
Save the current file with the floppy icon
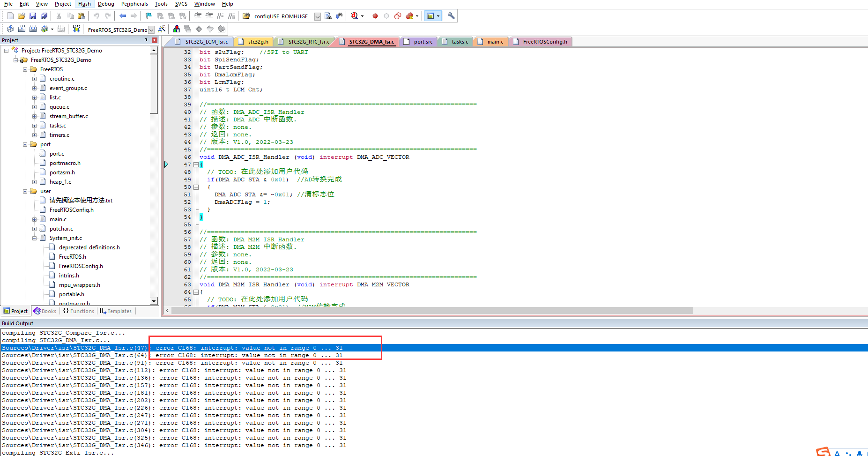[33, 16]
